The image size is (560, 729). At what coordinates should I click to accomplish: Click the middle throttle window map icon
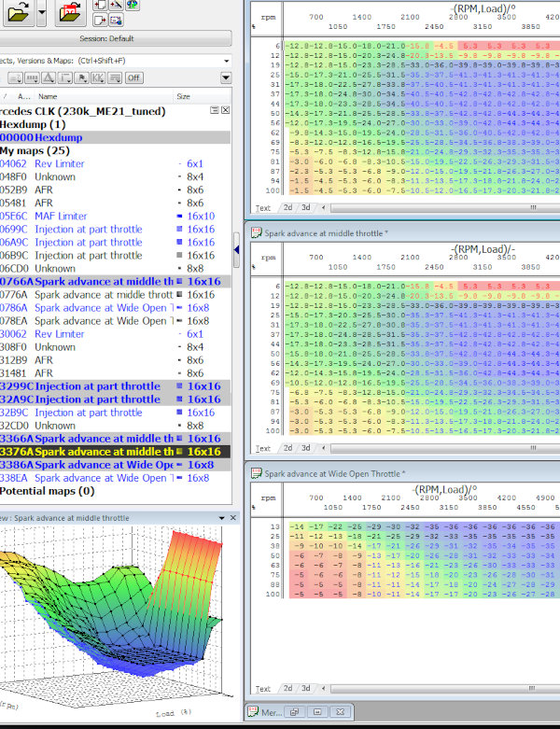[256, 233]
